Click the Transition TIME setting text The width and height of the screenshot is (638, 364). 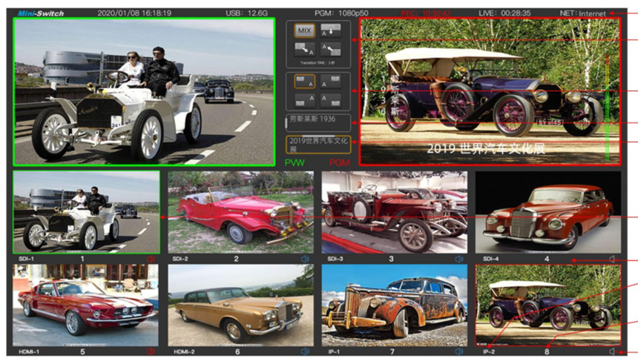click(x=318, y=62)
